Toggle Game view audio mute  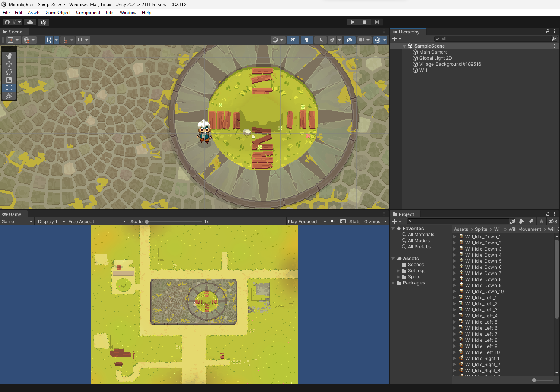333,221
